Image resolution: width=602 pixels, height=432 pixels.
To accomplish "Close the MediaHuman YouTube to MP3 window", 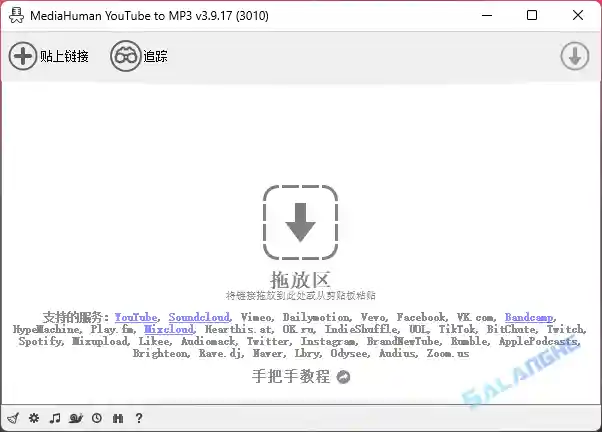I will click(578, 15).
